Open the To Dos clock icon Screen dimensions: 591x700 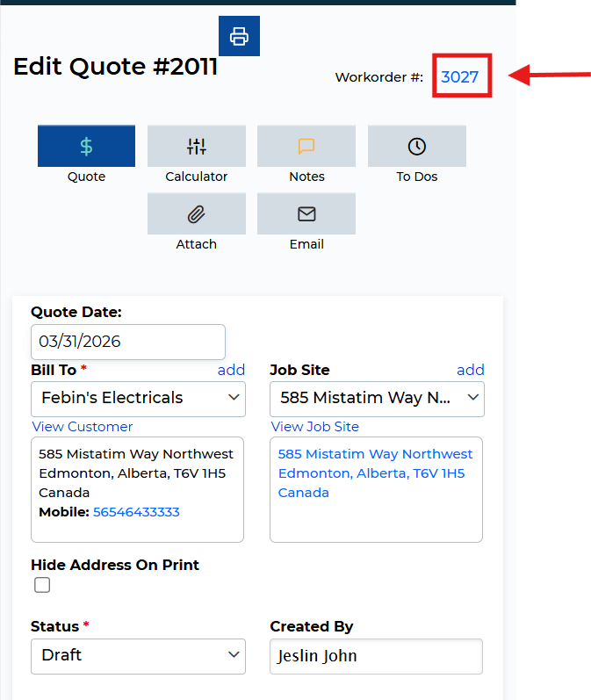coord(417,146)
